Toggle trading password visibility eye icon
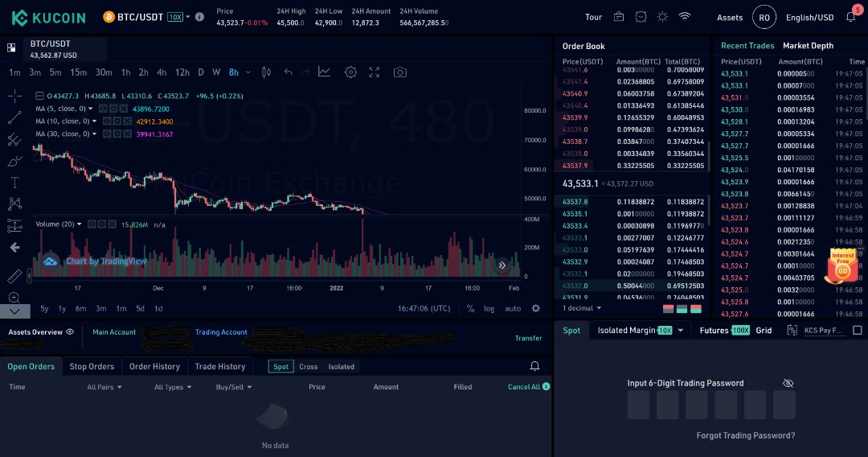Viewport: 868px width, 457px height. [788, 384]
